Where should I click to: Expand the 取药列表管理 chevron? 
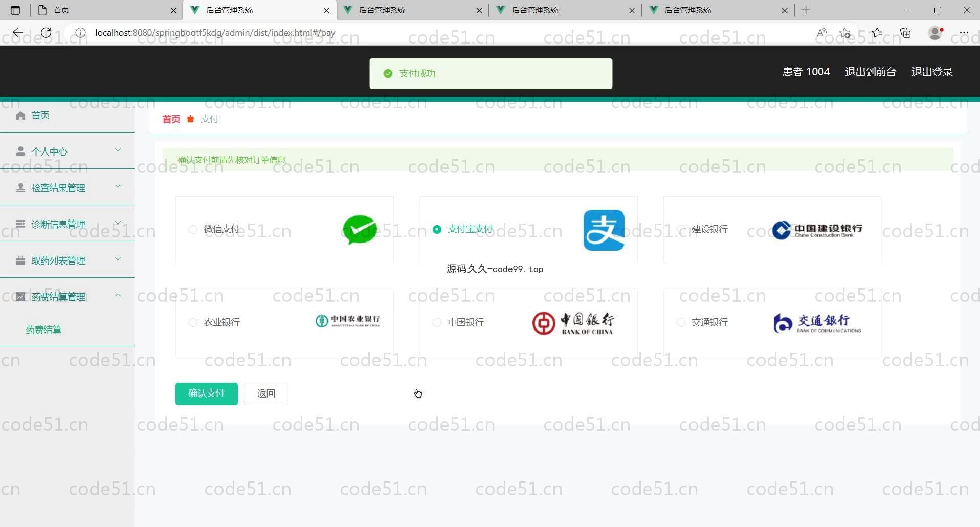(118, 259)
